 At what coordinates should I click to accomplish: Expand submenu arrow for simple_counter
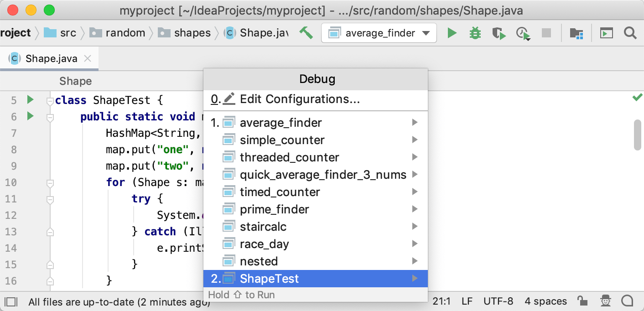(415, 140)
